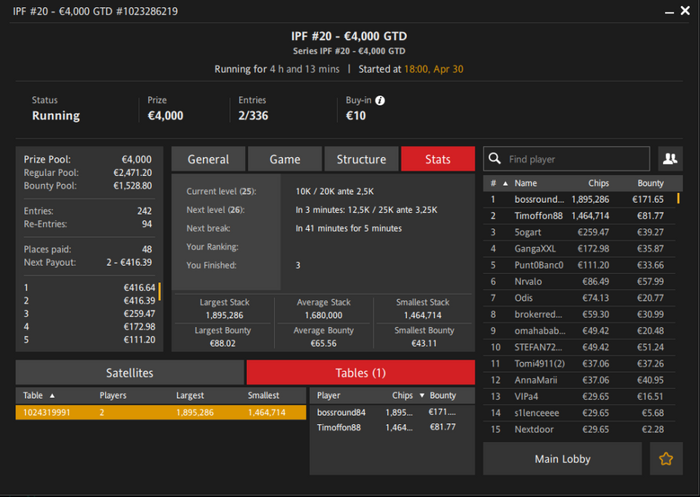
Task: Select player Odis row
Action: pos(579,298)
